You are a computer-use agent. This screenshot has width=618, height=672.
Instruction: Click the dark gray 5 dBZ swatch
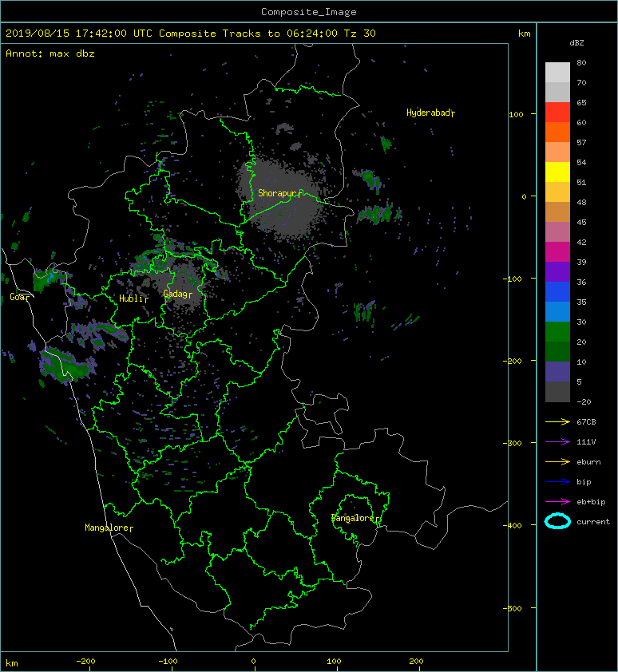point(557,392)
